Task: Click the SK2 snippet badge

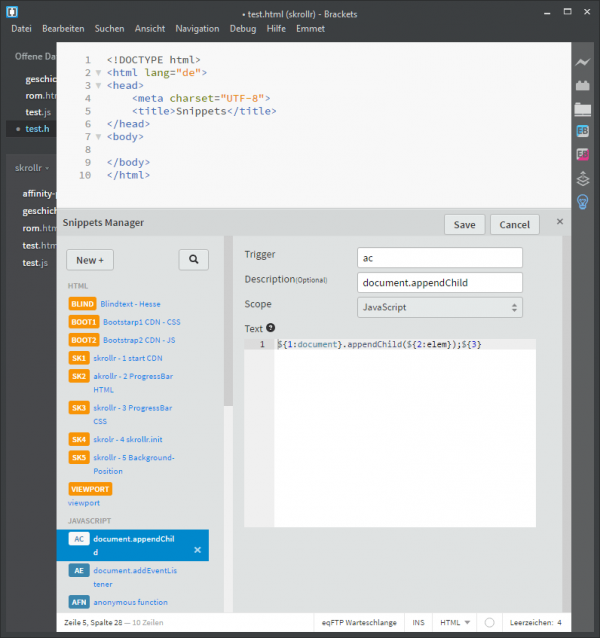Action: [x=79, y=376]
